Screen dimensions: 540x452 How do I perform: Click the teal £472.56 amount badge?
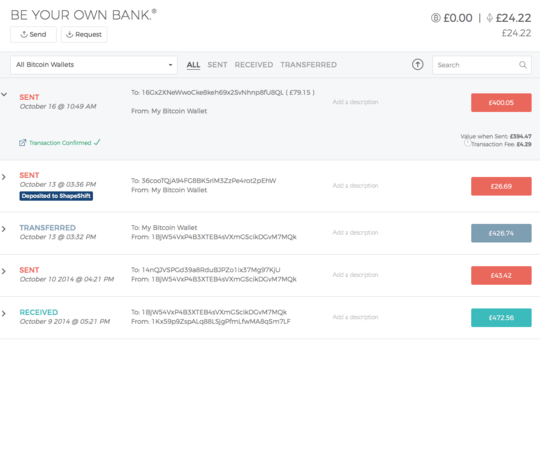501,318
